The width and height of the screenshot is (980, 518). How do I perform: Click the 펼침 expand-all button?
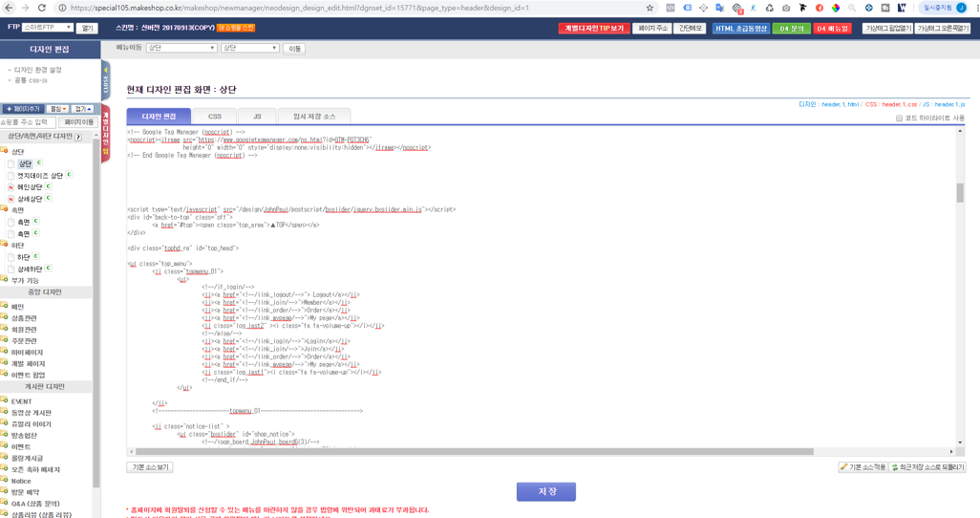tap(57, 109)
